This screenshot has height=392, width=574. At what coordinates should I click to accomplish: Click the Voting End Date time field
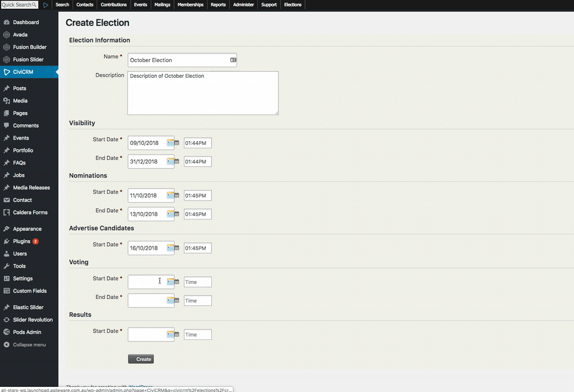[x=198, y=301]
